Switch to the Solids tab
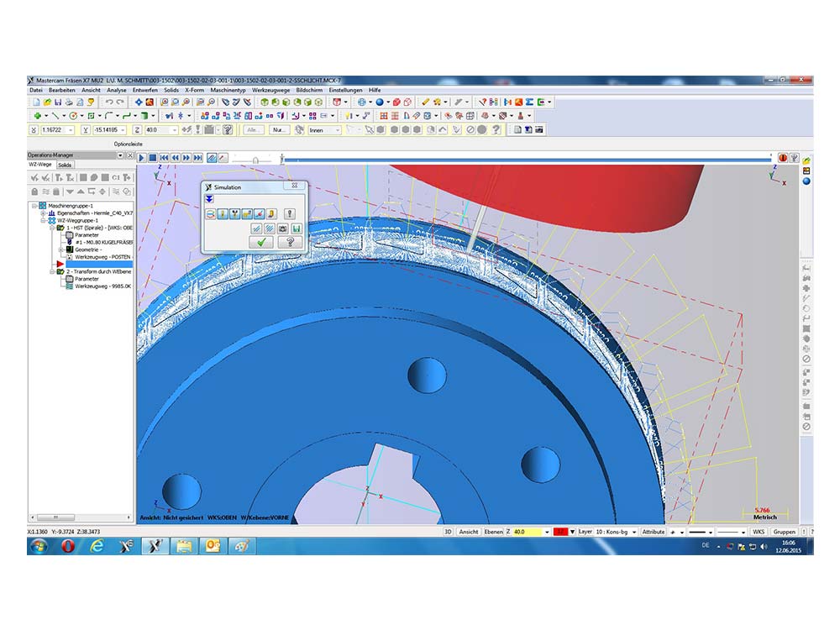840x630 pixels. pos(65,165)
